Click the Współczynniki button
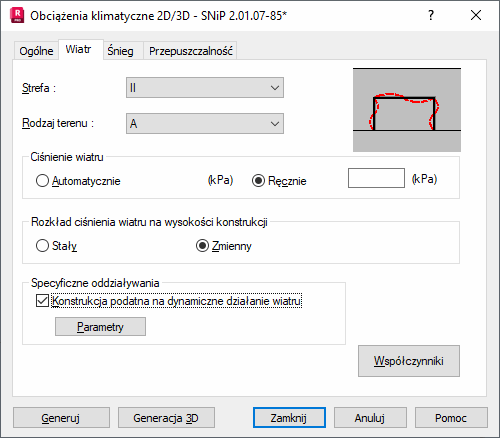500x438 pixels. pos(409,361)
